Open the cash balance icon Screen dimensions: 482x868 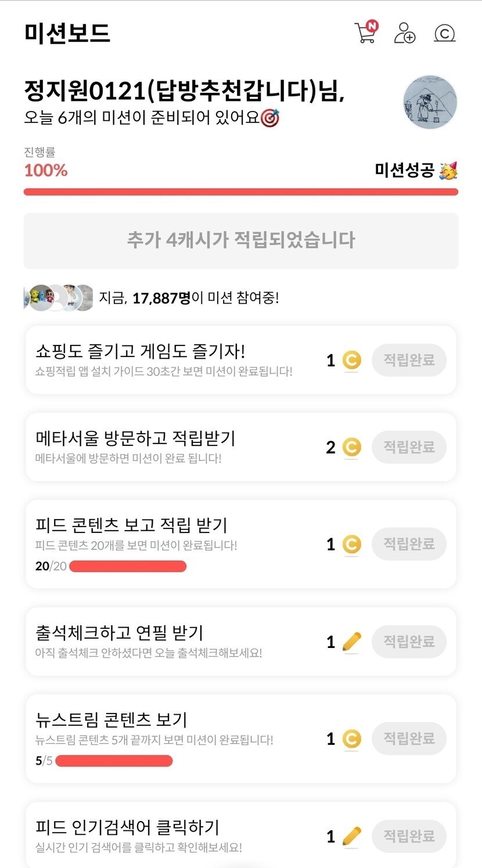tap(444, 33)
